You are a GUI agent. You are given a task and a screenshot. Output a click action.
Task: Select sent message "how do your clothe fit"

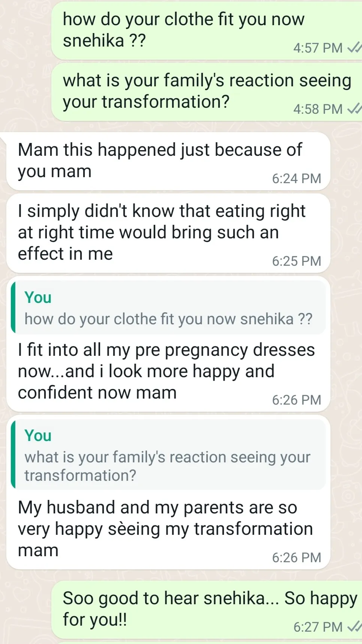(183, 29)
